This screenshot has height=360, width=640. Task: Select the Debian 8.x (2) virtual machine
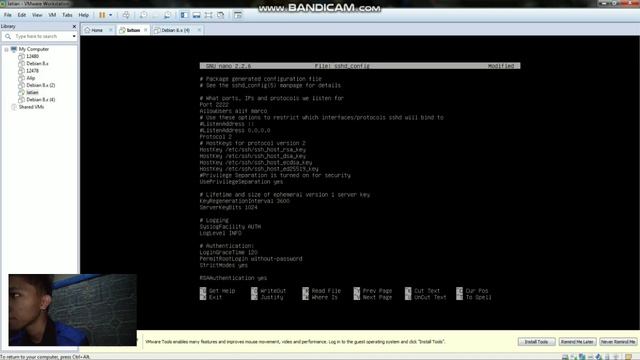tap(40, 85)
